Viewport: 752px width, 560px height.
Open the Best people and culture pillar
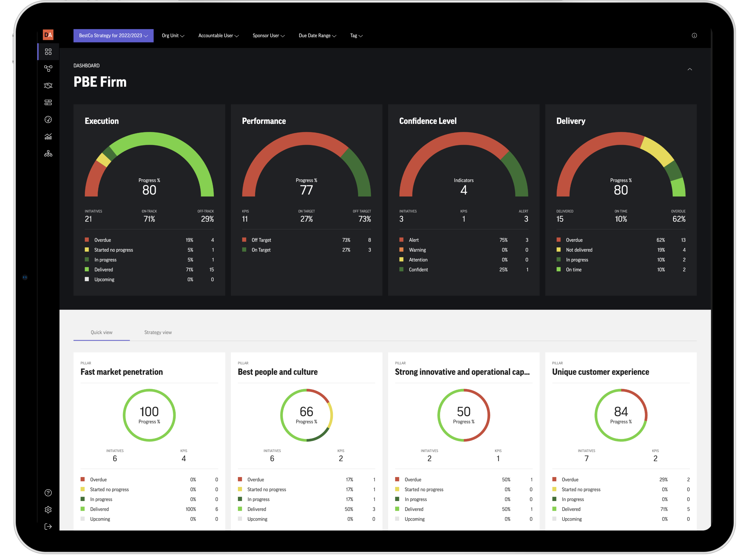[278, 372]
